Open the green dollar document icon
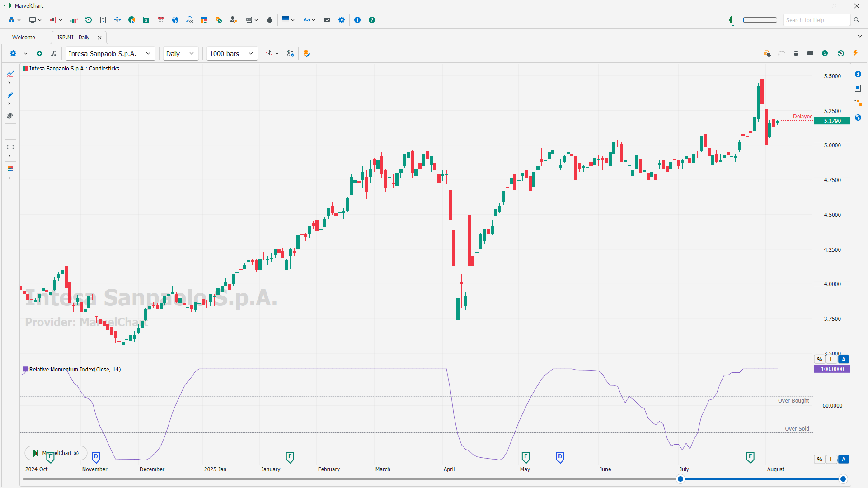Screen dimensions: 868x488 point(146,20)
